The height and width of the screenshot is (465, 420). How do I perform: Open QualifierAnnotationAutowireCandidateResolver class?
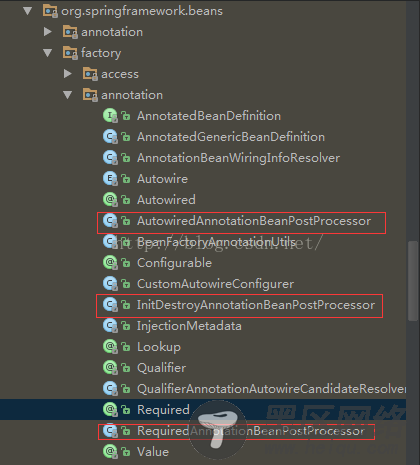(x=271, y=389)
